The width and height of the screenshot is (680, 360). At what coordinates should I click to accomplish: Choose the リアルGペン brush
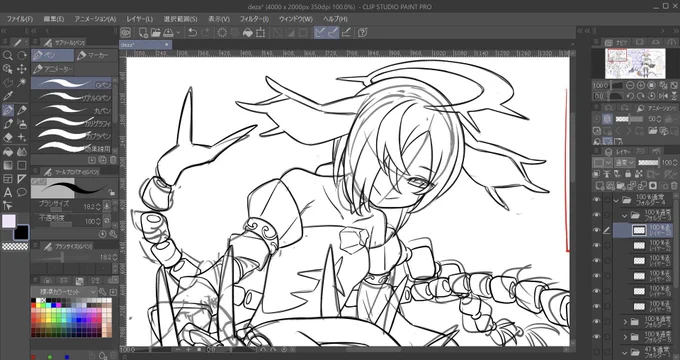(72, 97)
